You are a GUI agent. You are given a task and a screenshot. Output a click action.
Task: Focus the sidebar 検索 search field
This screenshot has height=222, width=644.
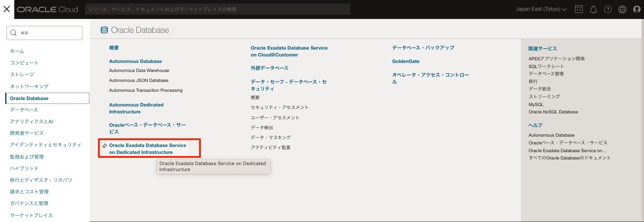click(x=44, y=33)
